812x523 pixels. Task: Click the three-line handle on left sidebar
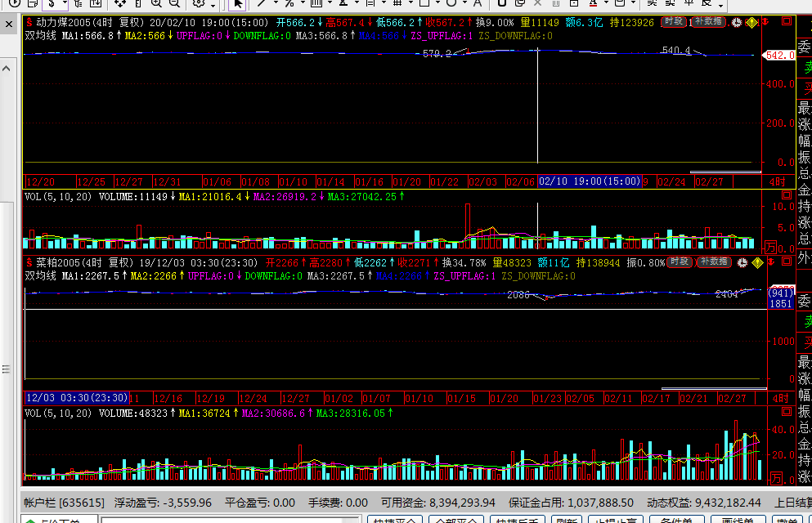coord(7,369)
